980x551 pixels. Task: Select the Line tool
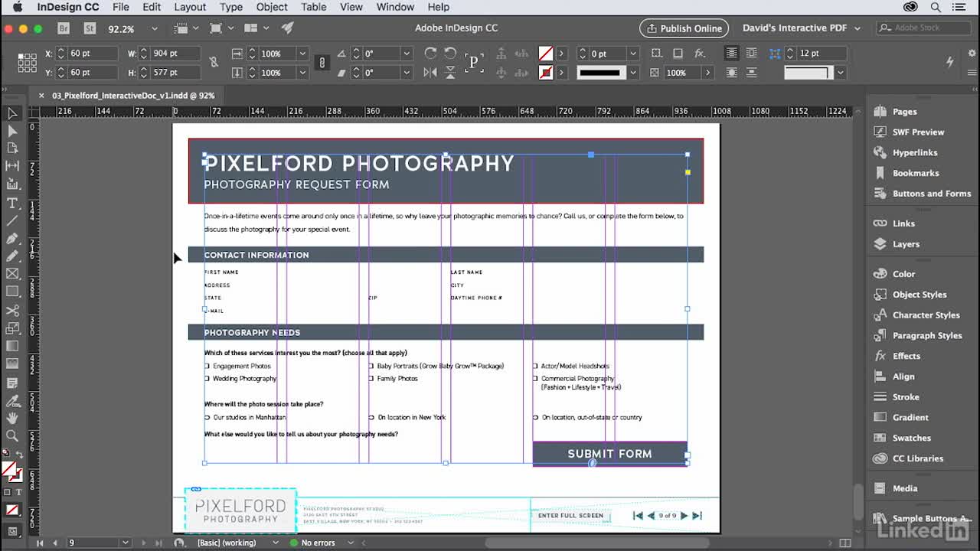point(12,220)
